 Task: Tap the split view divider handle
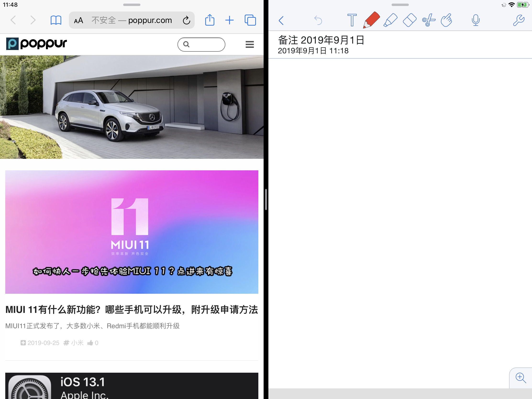[266, 199]
